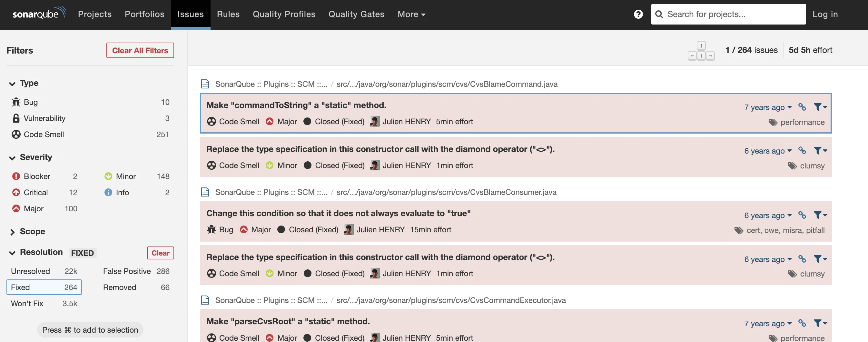Viewport: 868px width, 342px height.
Task: Click the Vulnerability lock icon
Action: pos(16,118)
